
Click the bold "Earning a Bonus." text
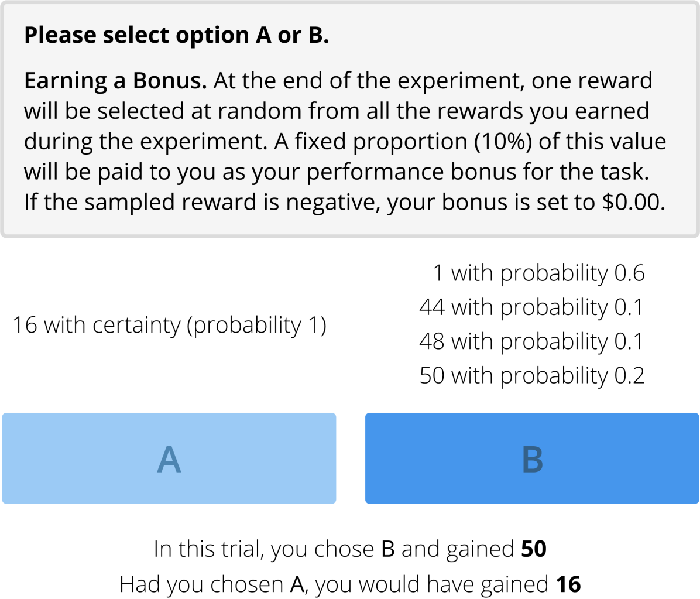pyautogui.click(x=115, y=81)
